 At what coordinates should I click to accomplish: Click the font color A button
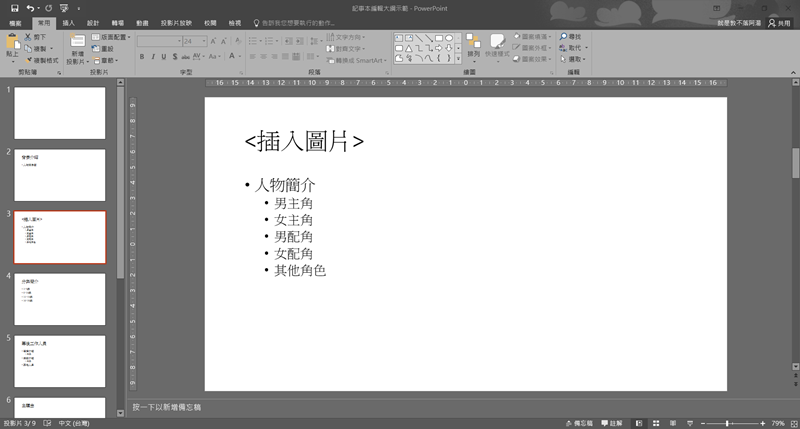click(232, 56)
